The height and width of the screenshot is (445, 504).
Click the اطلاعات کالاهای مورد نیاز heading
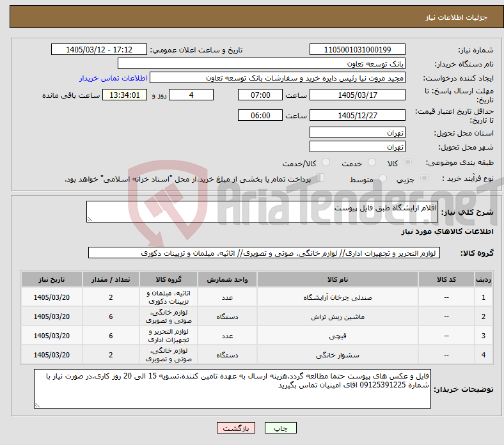(x=447, y=231)
